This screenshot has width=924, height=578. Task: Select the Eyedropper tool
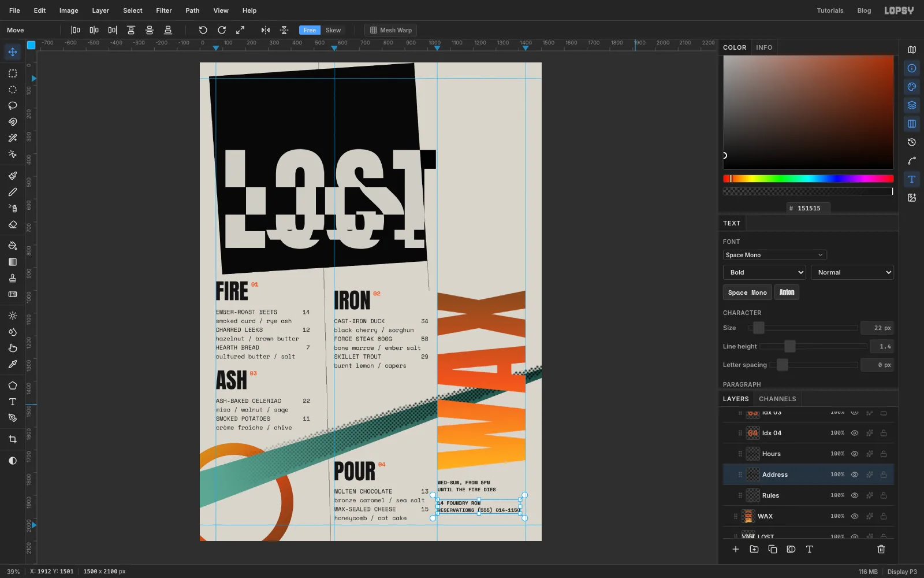[x=12, y=364]
